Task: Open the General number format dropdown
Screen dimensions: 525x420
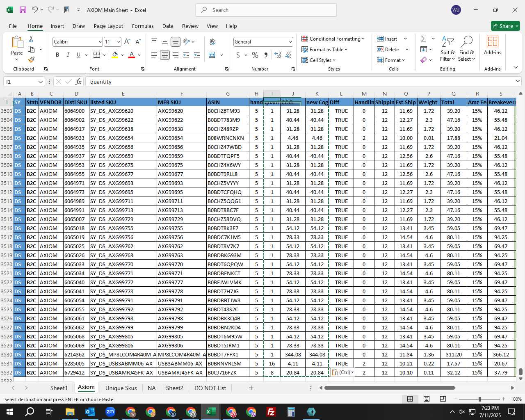Action: (x=290, y=42)
